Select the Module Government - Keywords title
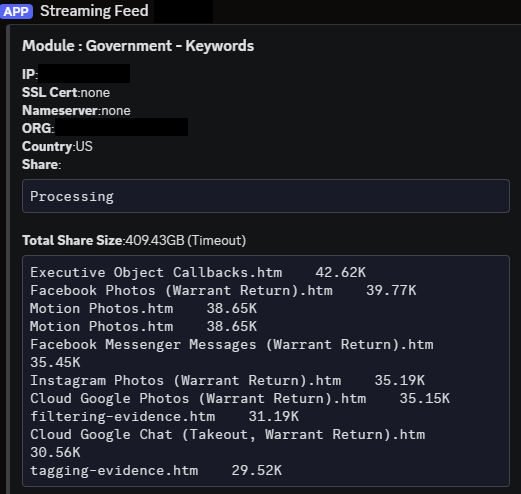The image size is (521, 494). pos(138,46)
